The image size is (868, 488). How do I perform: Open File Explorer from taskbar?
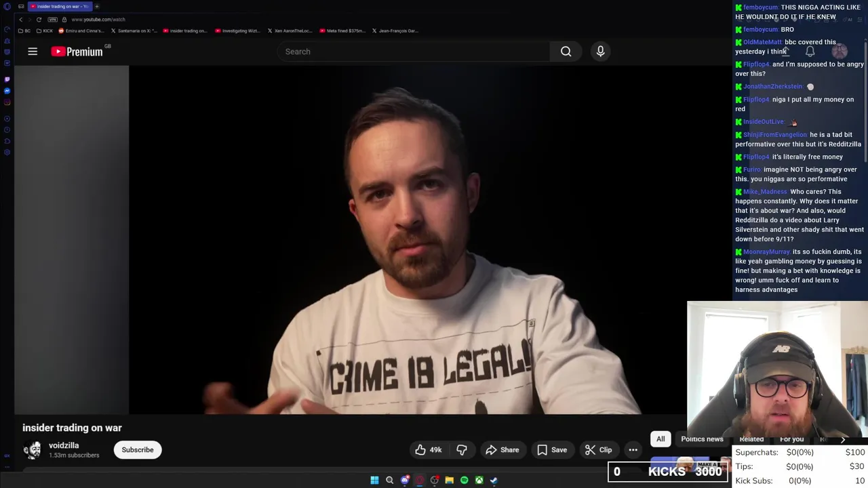click(x=449, y=480)
